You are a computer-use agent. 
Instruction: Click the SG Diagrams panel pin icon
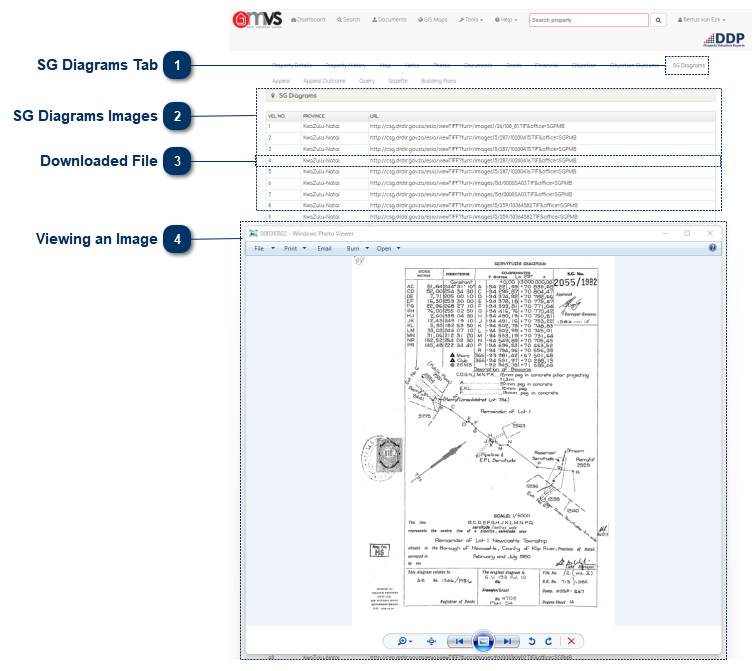pos(273,96)
